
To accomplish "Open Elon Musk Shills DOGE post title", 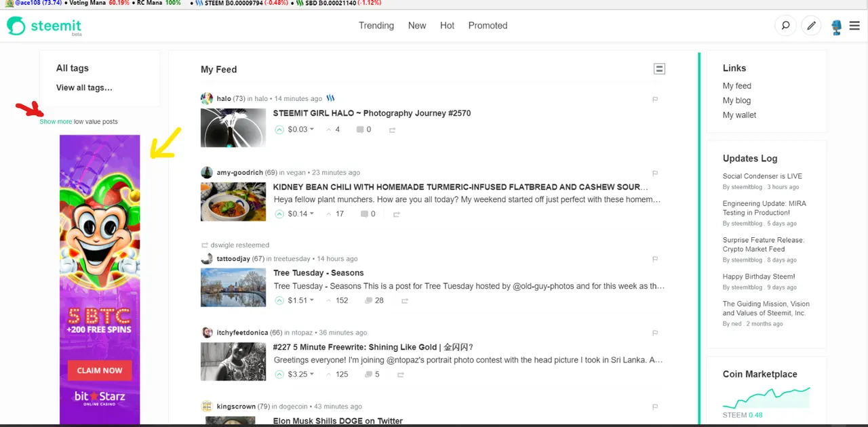I will coord(338,421).
